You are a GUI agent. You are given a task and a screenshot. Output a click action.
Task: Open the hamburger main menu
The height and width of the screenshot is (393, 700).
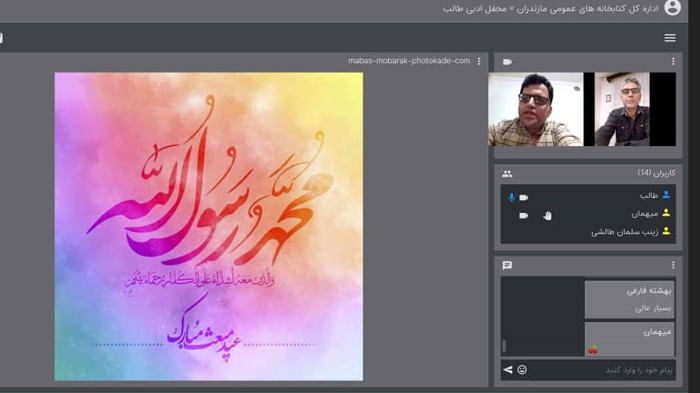pyautogui.click(x=670, y=38)
